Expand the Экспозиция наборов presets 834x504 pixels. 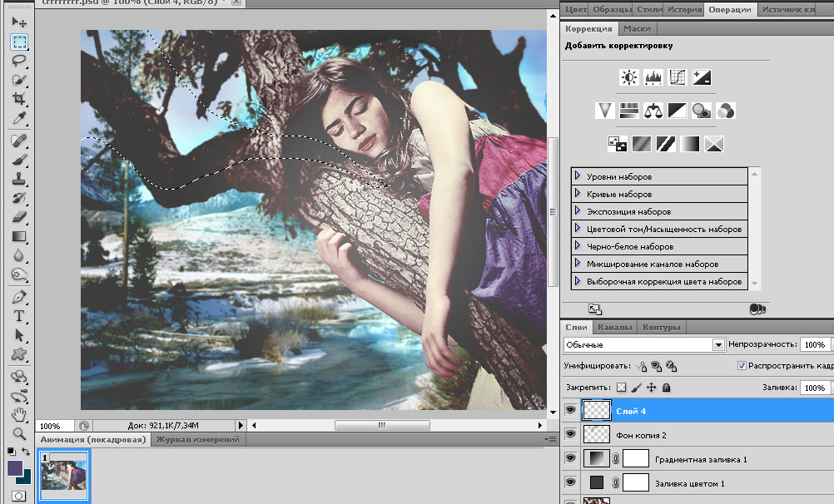click(x=578, y=211)
